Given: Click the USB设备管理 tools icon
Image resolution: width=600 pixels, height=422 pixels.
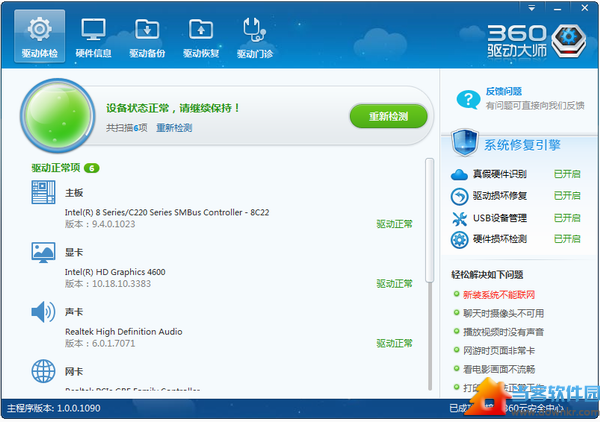Looking at the screenshot, I should point(459,218).
